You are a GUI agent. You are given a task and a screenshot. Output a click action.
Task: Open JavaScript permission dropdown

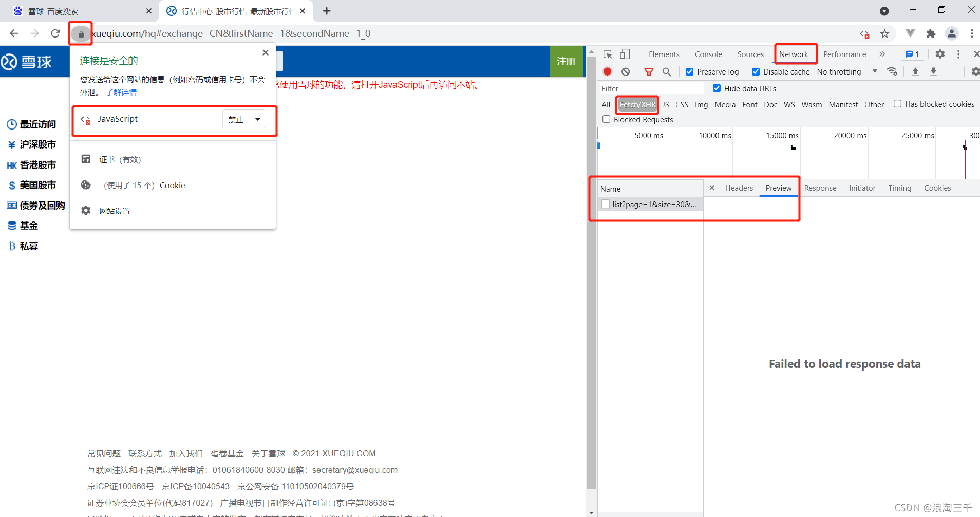(244, 119)
